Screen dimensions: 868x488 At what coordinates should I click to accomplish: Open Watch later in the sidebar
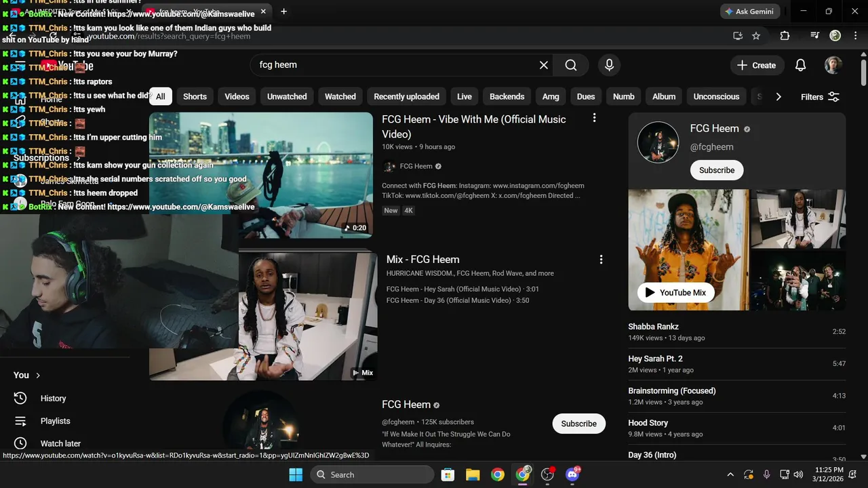pos(60,443)
